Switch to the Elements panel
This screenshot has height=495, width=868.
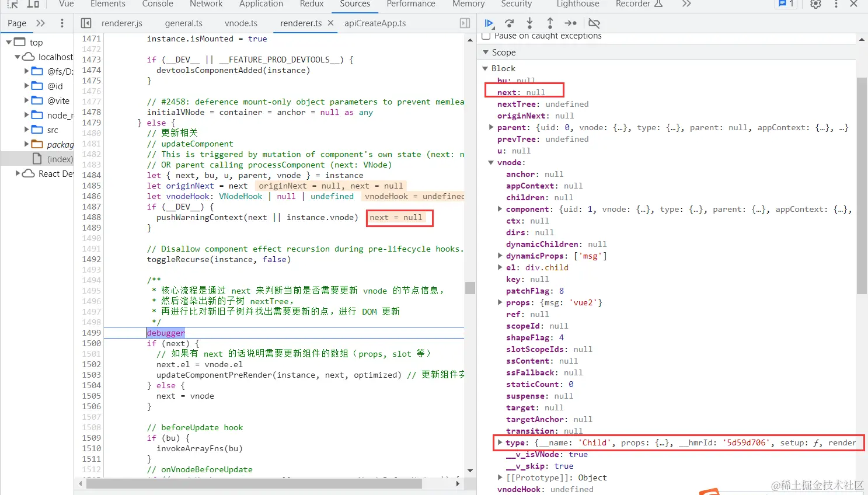click(x=107, y=4)
